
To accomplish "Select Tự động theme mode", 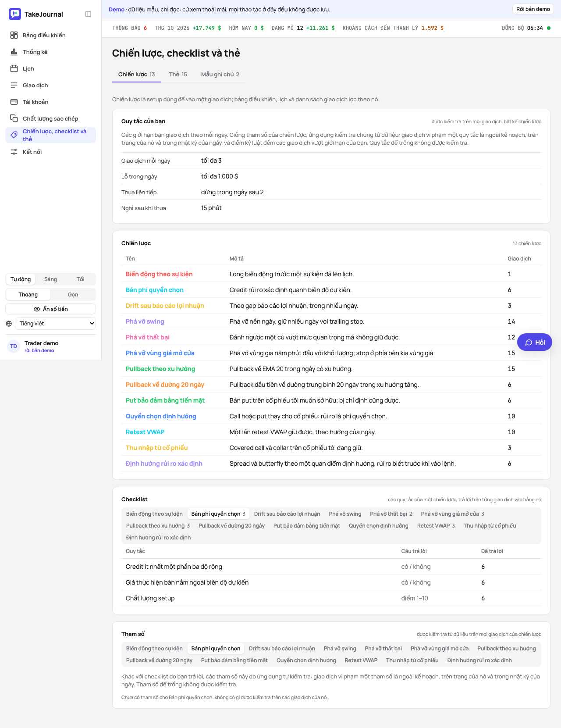I will click(x=21, y=279).
